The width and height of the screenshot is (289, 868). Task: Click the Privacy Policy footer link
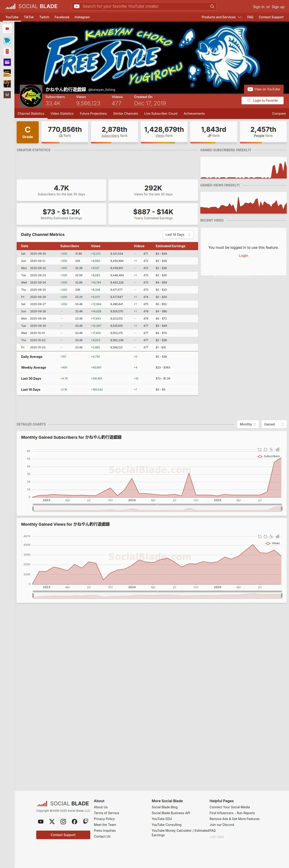pyautogui.click(x=104, y=819)
